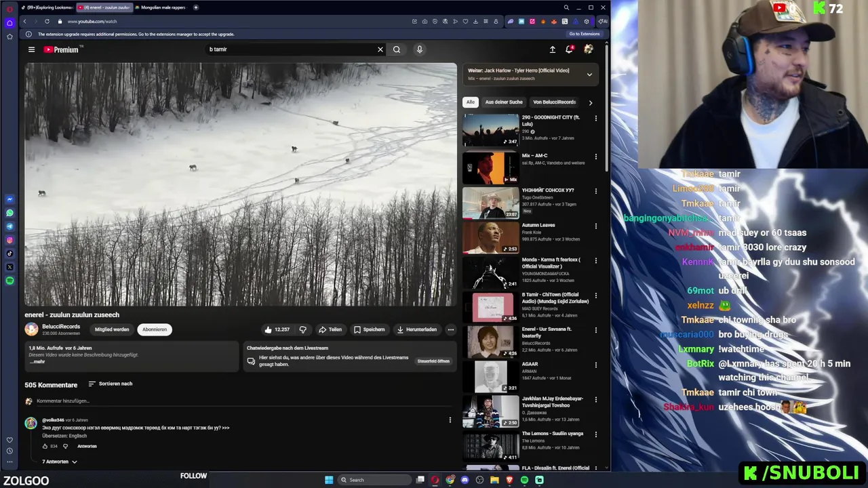Image resolution: width=868 pixels, height=488 pixels.
Task: Open Instagram in Opera sidebar
Action: point(9,240)
